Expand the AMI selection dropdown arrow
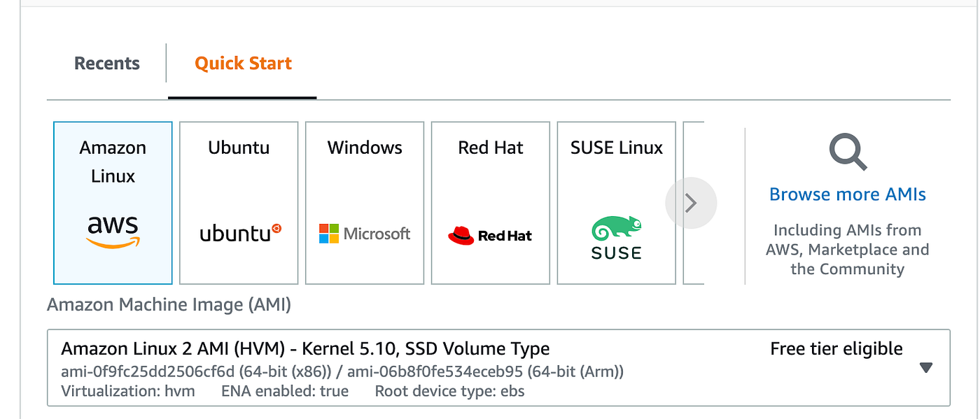 coord(926,367)
